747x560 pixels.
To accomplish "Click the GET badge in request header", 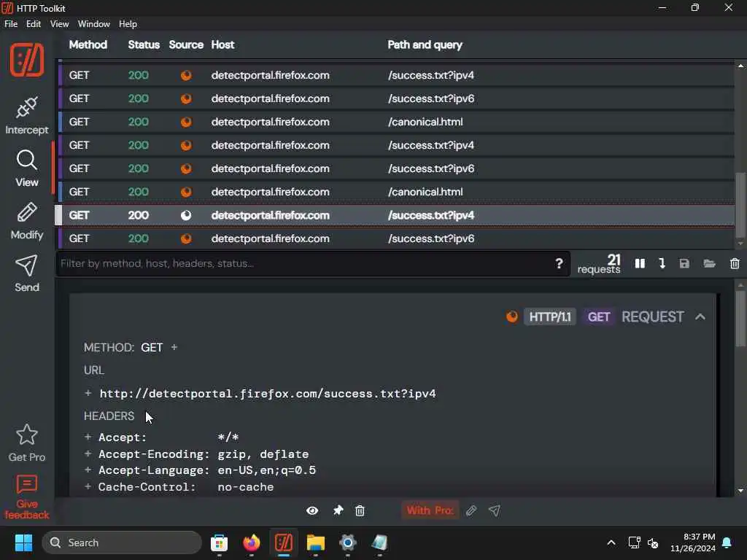I will point(599,316).
